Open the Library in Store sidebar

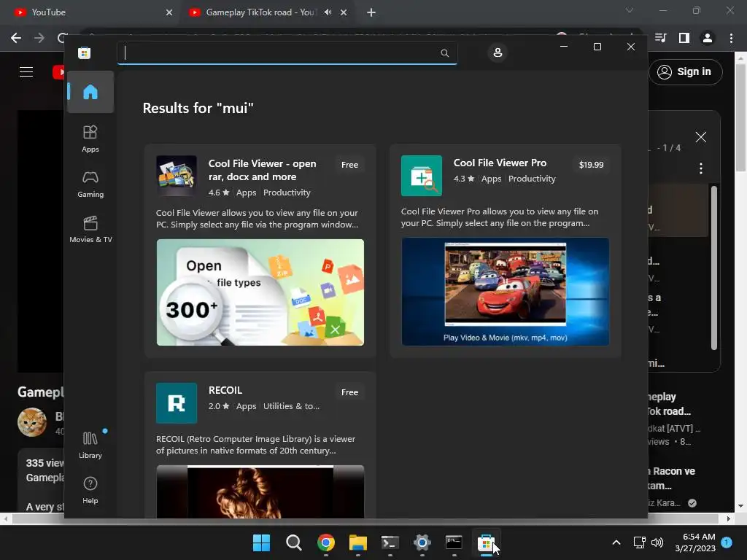click(x=90, y=445)
